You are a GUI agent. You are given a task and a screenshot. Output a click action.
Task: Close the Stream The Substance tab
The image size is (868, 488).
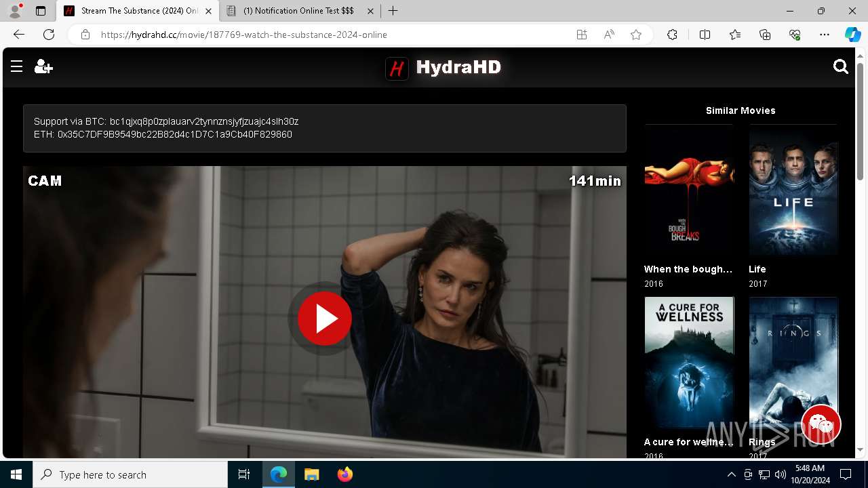pyautogui.click(x=208, y=11)
